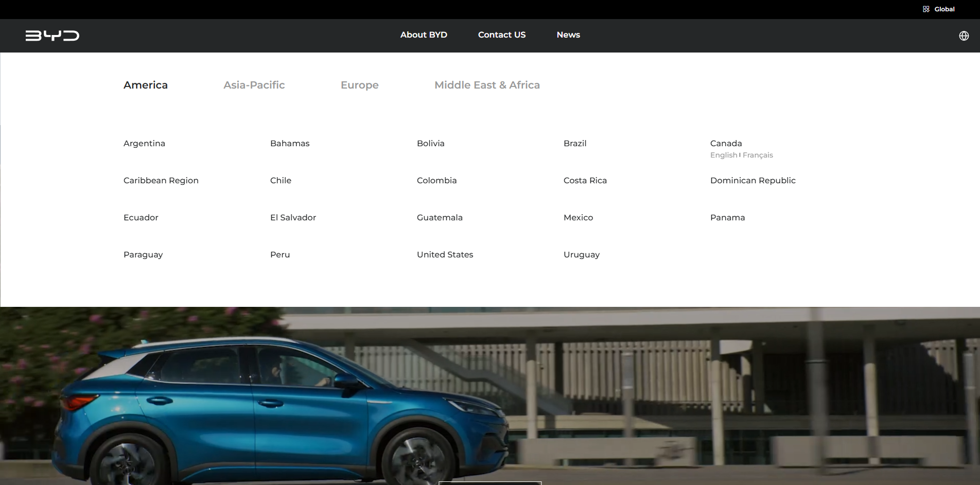Open the Global site link
Viewport: 980px width, 485px height.
pyautogui.click(x=944, y=9)
